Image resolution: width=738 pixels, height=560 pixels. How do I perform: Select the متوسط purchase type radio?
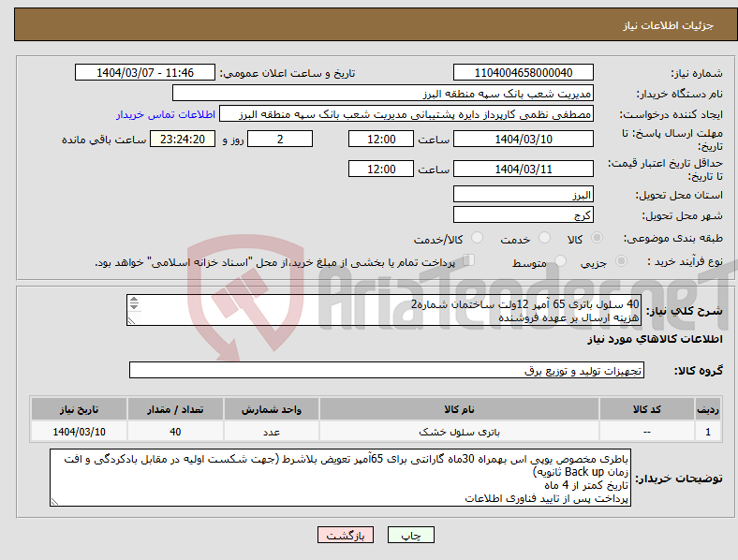[560, 260]
